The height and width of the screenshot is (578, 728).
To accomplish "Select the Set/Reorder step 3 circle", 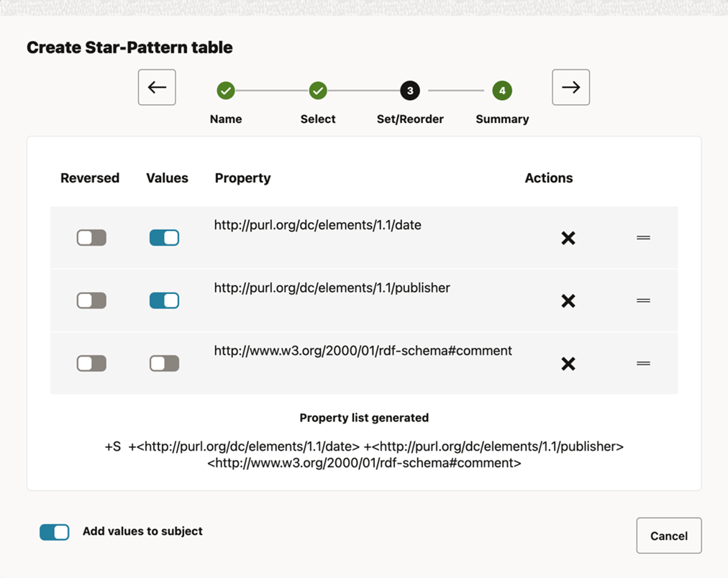I will 410,91.
